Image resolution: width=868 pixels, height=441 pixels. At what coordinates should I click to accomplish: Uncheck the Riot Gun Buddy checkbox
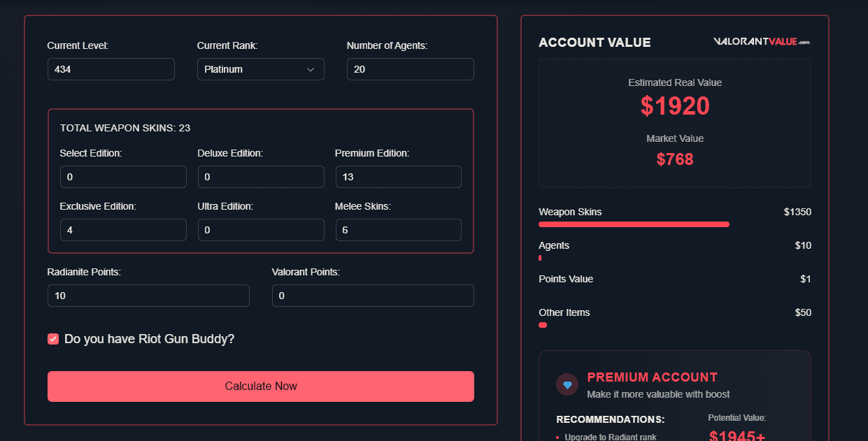click(x=53, y=339)
